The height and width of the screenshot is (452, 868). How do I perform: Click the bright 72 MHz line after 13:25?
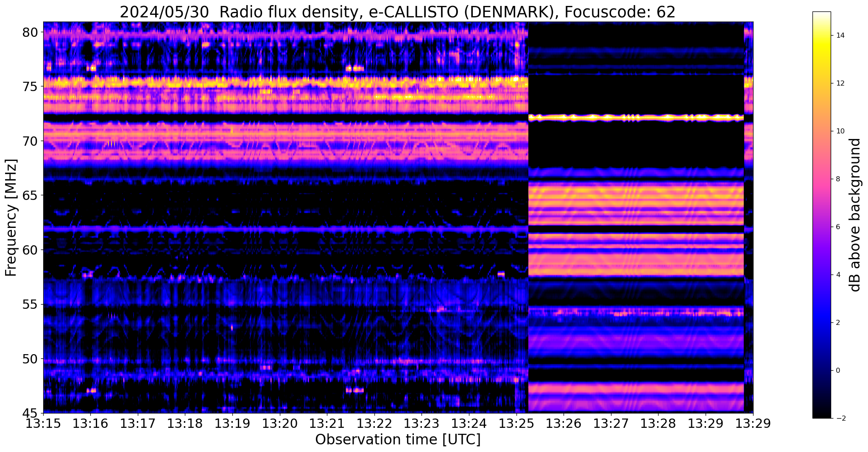(x=636, y=118)
